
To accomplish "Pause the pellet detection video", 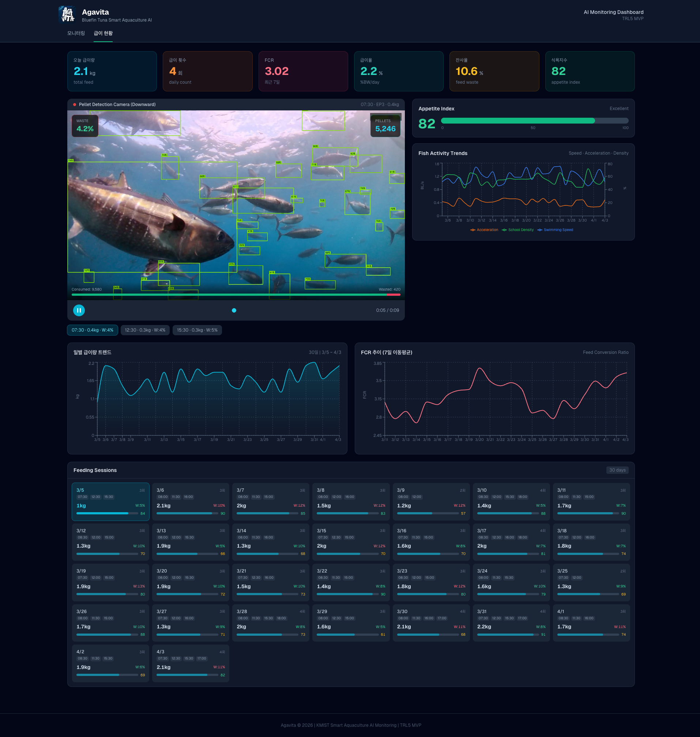I will tap(79, 310).
